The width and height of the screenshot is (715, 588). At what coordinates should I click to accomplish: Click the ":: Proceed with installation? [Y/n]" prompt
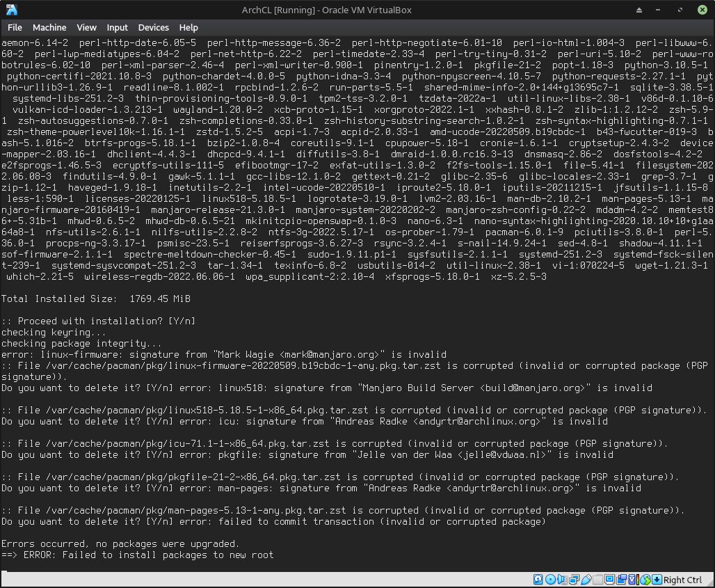pyautogui.click(x=99, y=321)
